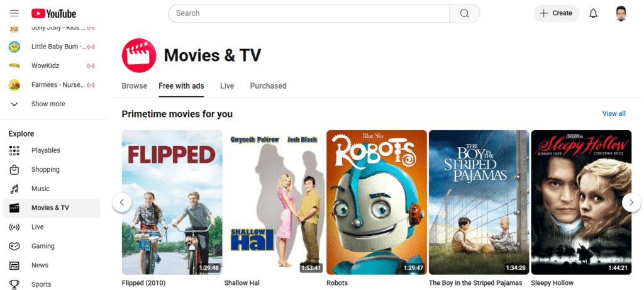The height and width of the screenshot is (290, 644).
Task: Click the Create button
Action: click(557, 13)
